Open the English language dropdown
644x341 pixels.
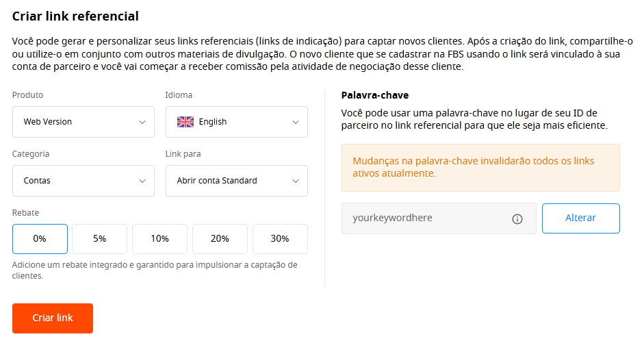pos(237,122)
